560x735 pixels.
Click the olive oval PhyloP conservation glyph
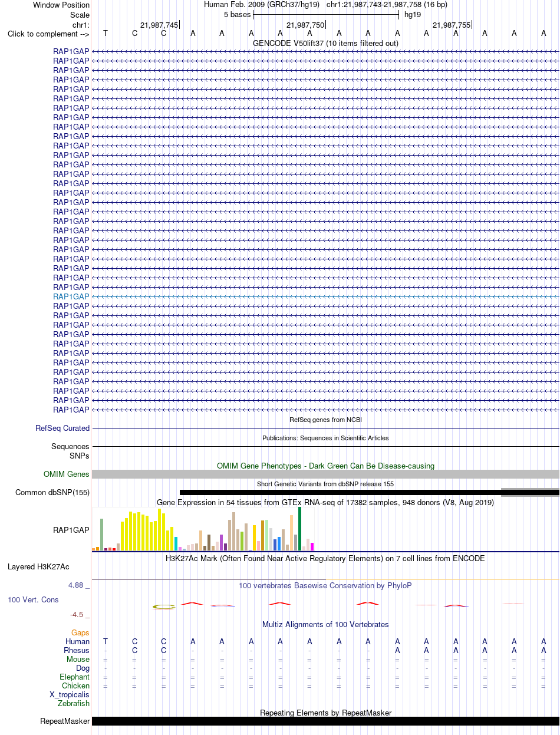(x=164, y=607)
